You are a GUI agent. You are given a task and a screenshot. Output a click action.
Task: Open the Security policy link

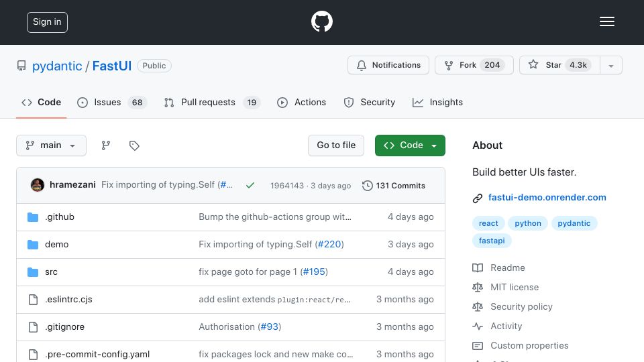pos(521,306)
